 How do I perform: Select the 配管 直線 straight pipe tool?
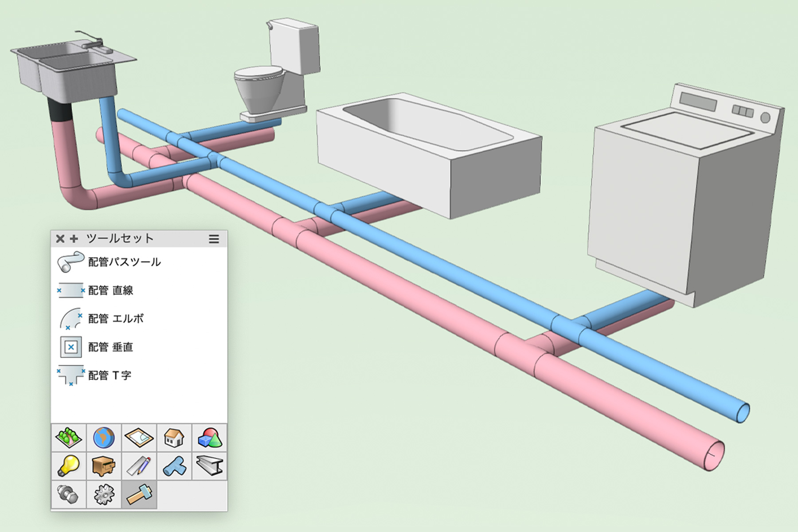coord(95,290)
